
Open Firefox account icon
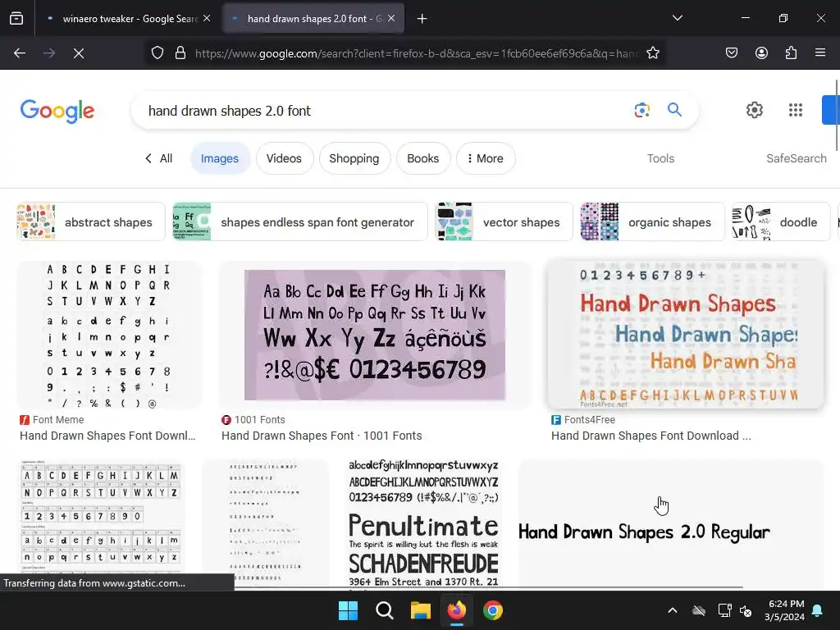pyautogui.click(x=761, y=53)
